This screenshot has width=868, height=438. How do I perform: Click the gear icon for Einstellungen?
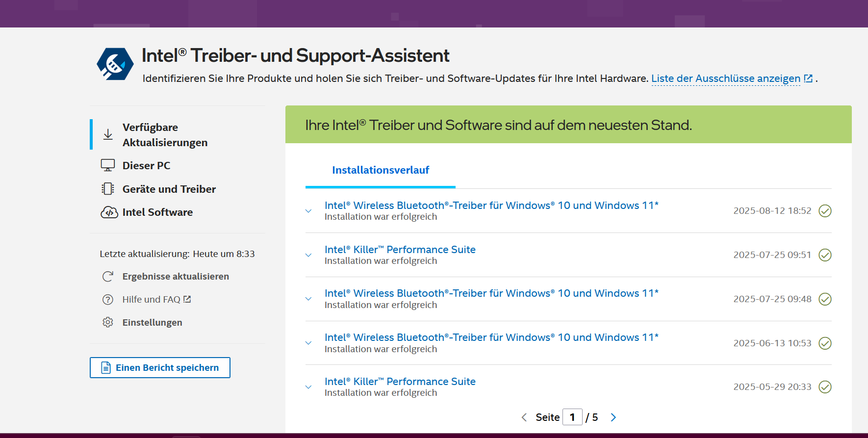click(x=108, y=322)
